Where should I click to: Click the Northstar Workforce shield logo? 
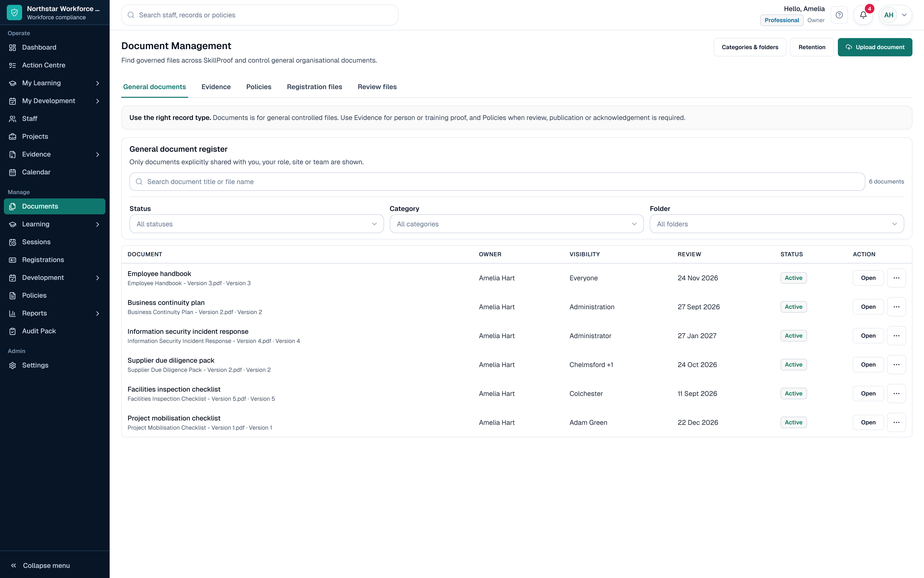pyautogui.click(x=15, y=13)
